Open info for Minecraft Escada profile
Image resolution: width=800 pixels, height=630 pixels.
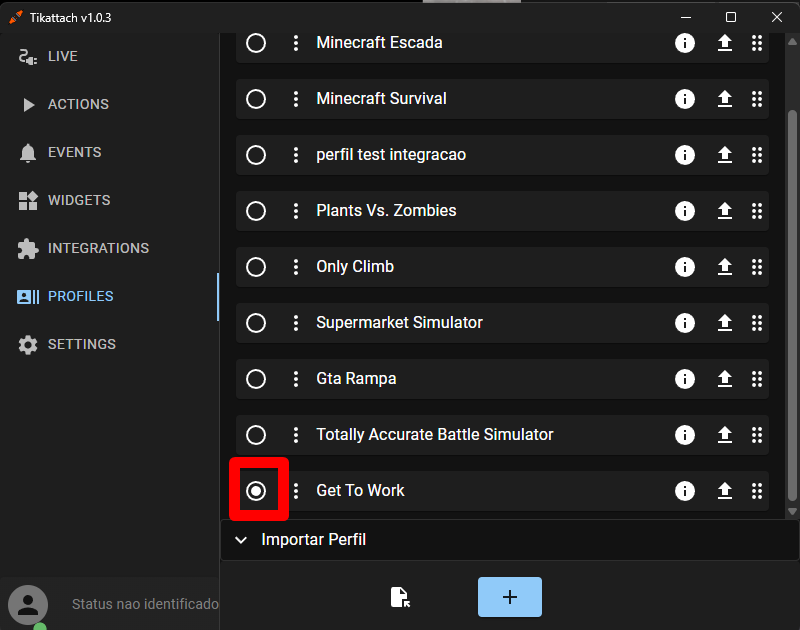click(x=685, y=43)
